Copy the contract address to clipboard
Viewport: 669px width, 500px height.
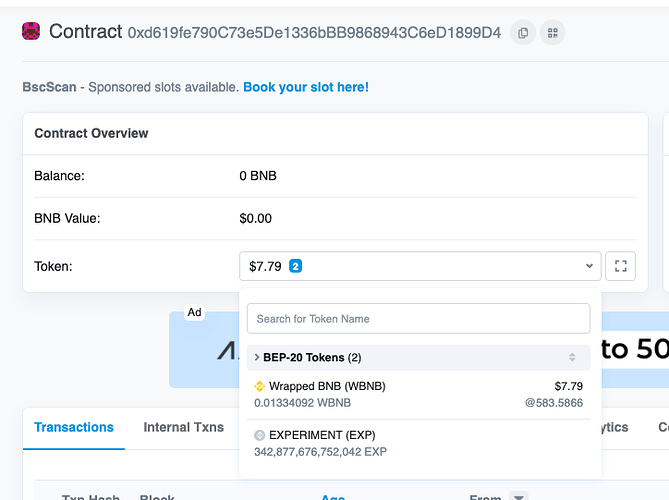pos(523,33)
